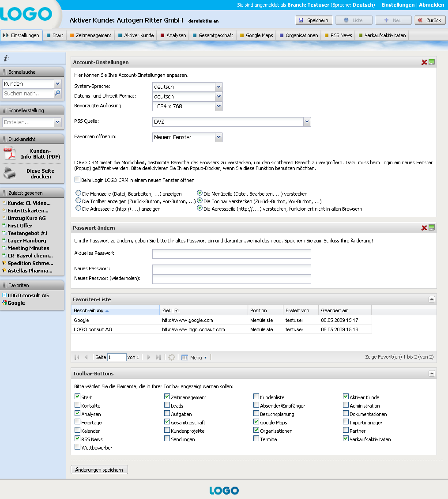Click the info icon in the sidebar
Viewport: 448px width, 499px height.
tap(5, 58)
